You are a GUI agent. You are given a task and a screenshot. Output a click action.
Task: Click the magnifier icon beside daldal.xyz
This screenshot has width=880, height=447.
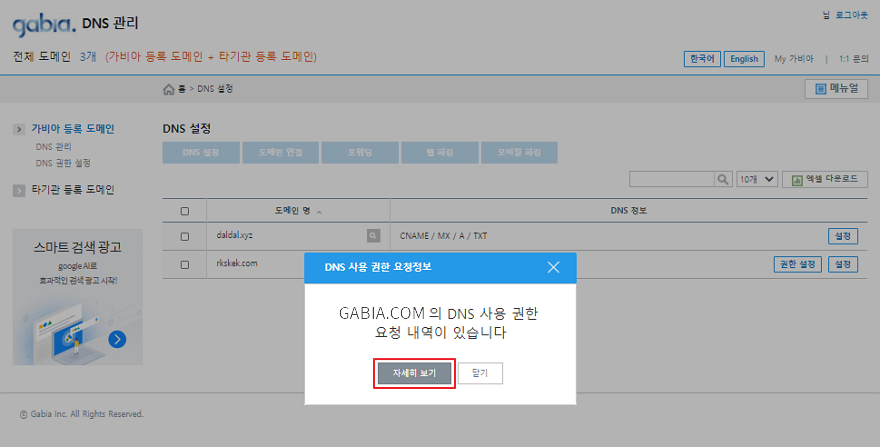pyautogui.click(x=373, y=236)
